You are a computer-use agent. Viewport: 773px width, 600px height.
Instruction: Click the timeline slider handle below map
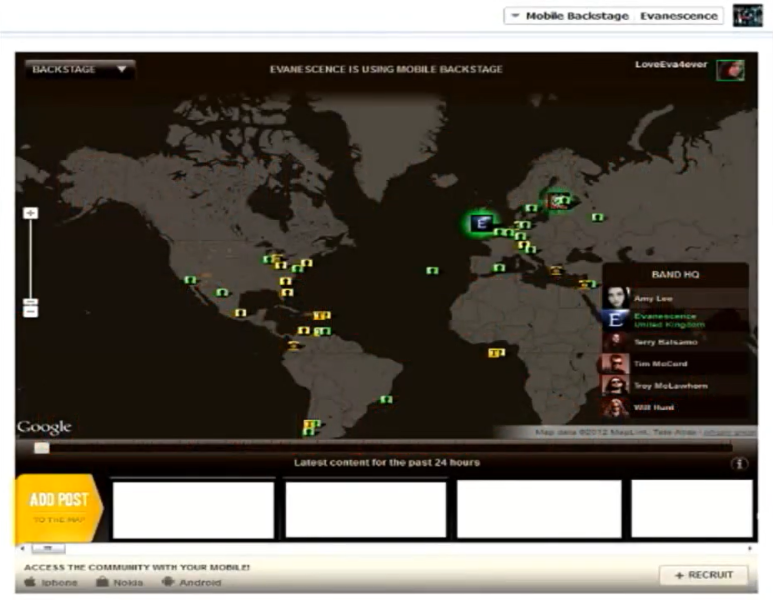(x=41, y=448)
